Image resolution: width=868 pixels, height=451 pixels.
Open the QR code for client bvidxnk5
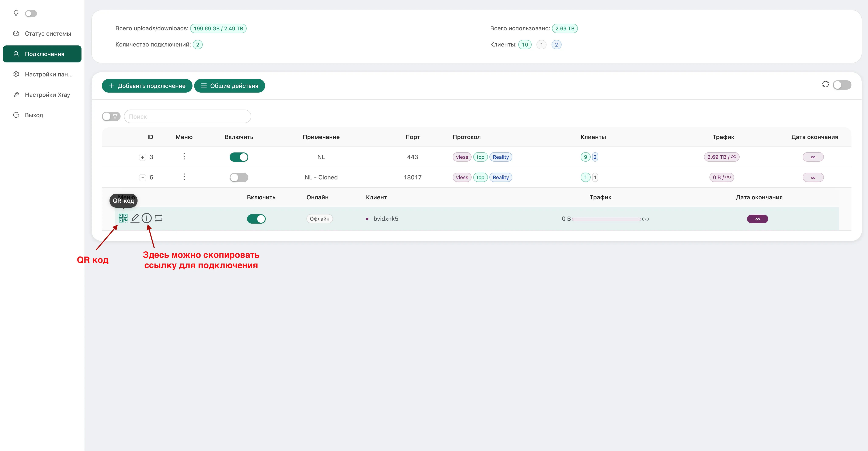pyautogui.click(x=123, y=218)
